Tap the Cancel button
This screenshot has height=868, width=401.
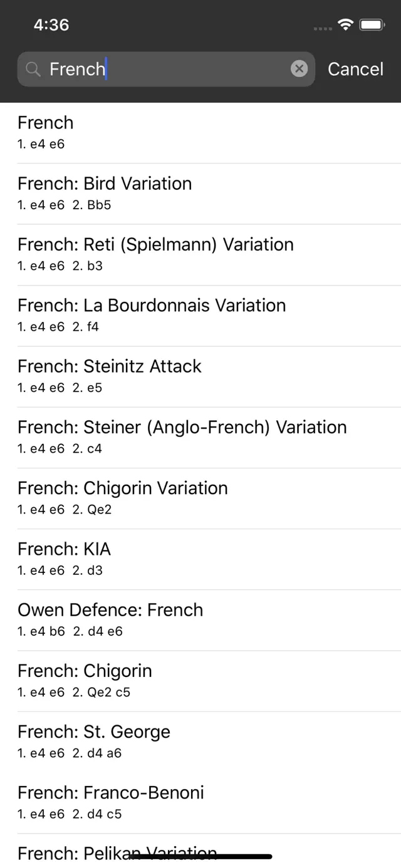pos(355,69)
